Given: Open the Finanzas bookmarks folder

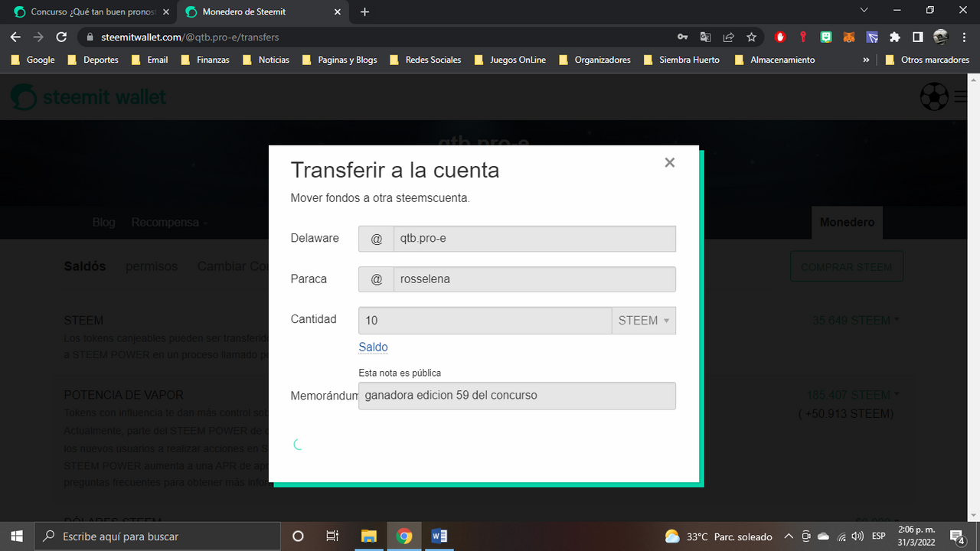Looking at the screenshot, I should (x=205, y=60).
